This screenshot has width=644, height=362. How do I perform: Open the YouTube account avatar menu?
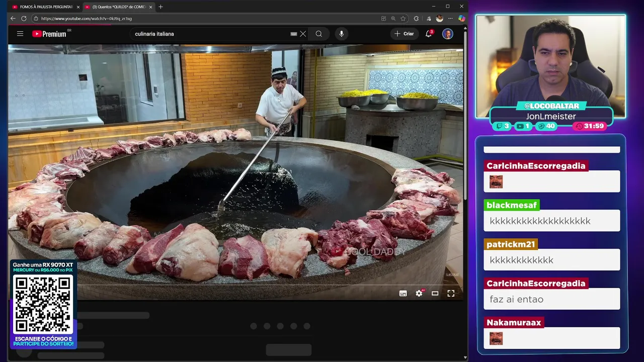(x=448, y=34)
